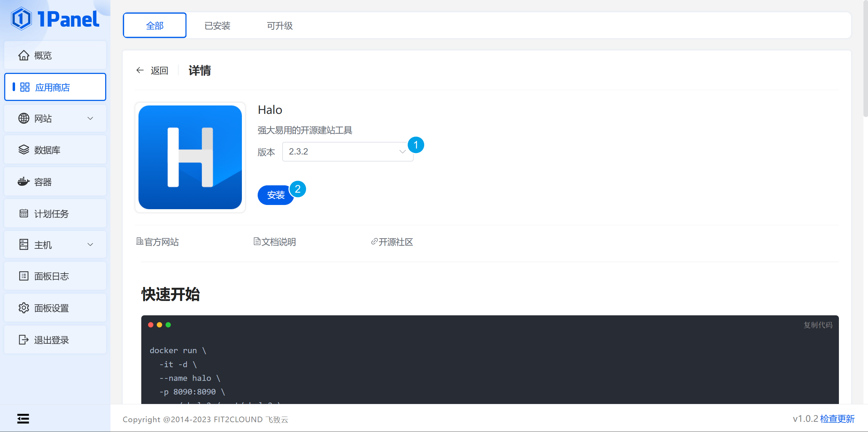
Task: Collapse the sidebar with the fold icon
Action: point(23,418)
